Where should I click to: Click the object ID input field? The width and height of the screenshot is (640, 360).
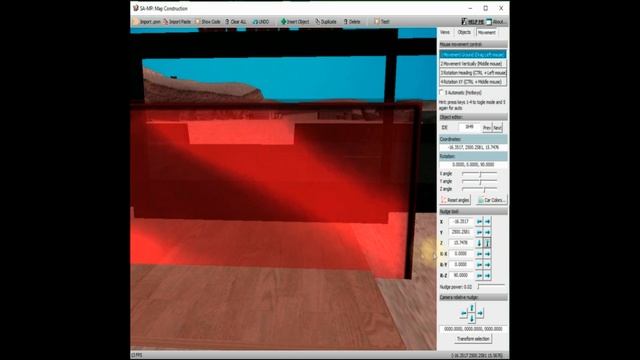tap(469, 127)
